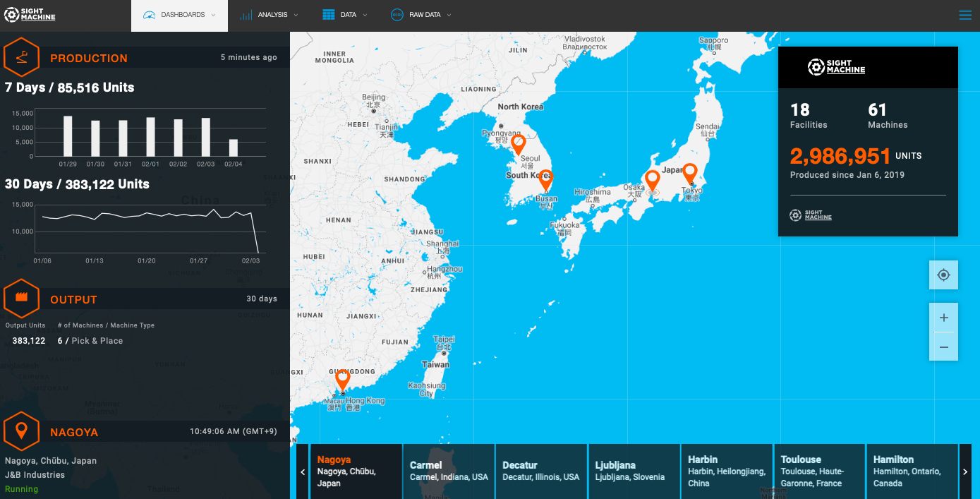Image resolution: width=980 pixels, height=499 pixels.
Task: Select the Toulouse facility card
Action: click(x=819, y=471)
